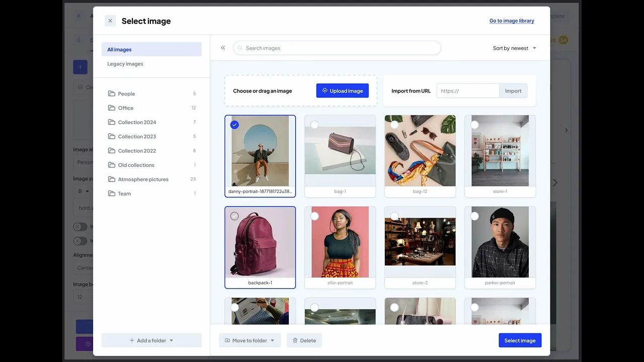Viewport: 644px width, 362px height.
Task: Click the search magnifier icon
Action: (240, 48)
